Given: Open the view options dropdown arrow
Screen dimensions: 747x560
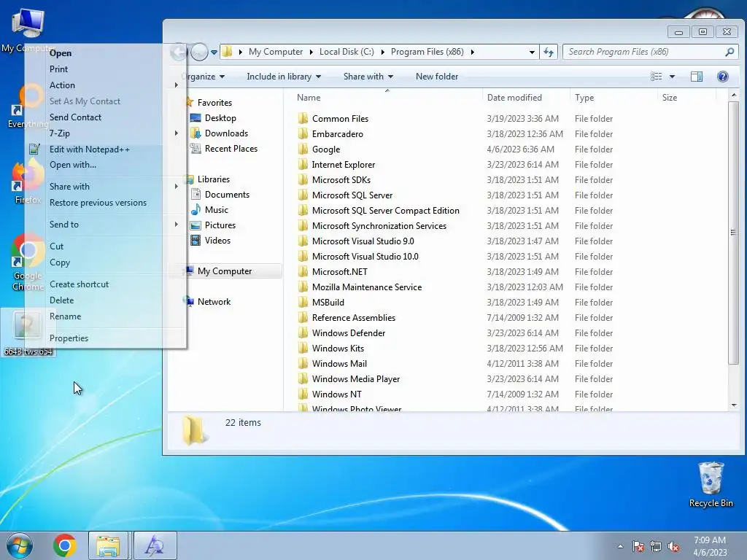Looking at the screenshot, I should [672, 76].
